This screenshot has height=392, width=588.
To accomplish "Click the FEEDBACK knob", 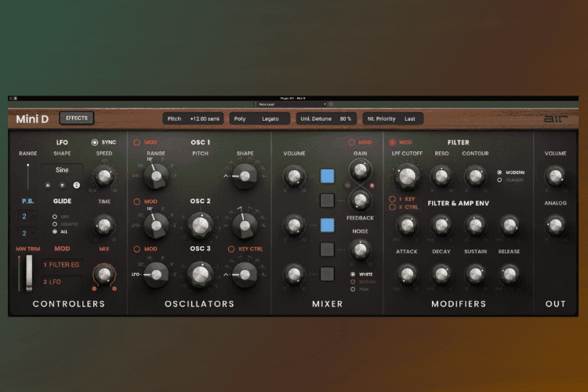I will (x=361, y=201).
